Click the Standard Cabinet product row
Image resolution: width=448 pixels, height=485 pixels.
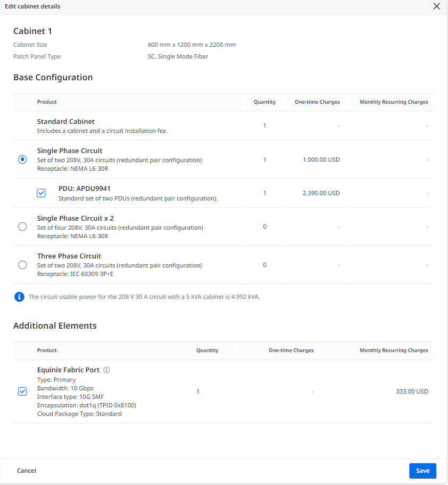click(x=223, y=126)
